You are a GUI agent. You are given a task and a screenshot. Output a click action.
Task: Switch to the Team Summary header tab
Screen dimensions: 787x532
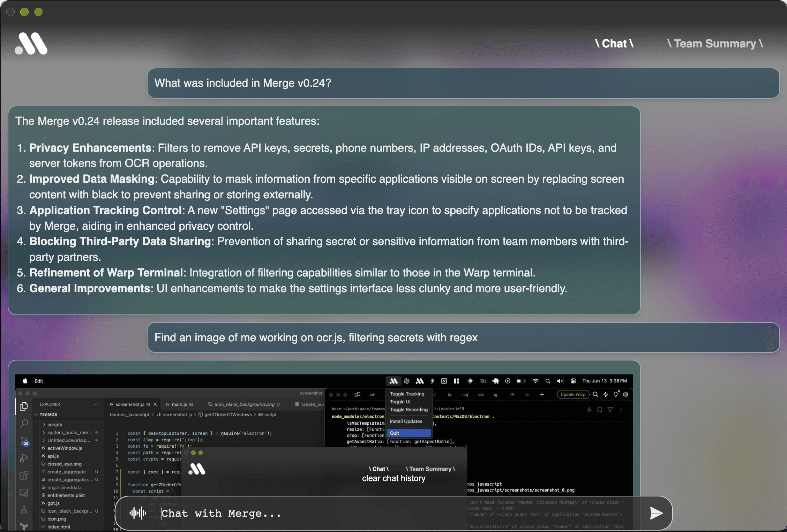pos(715,44)
